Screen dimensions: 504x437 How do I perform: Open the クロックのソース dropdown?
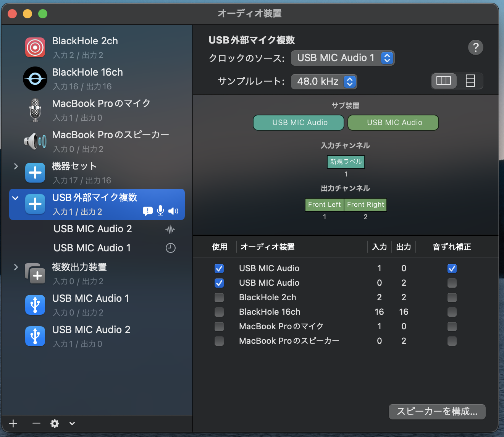point(342,58)
